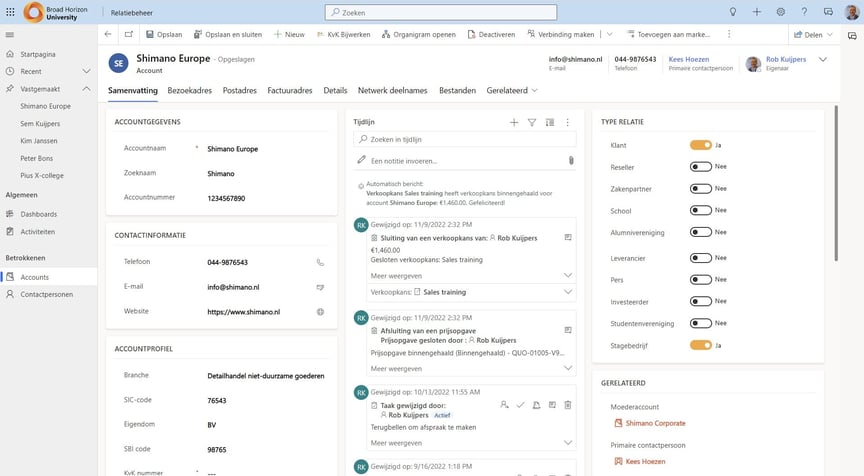Collapse the Vastgemaakt section chevron
Viewport: 864px width, 476px height.
[x=87, y=89]
